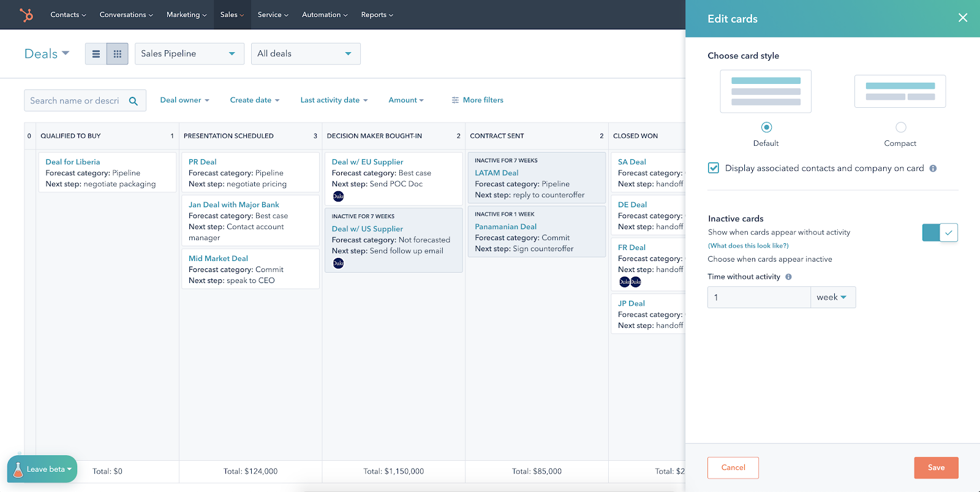Click the Save button
Image resolution: width=980 pixels, height=492 pixels.
[936, 468]
